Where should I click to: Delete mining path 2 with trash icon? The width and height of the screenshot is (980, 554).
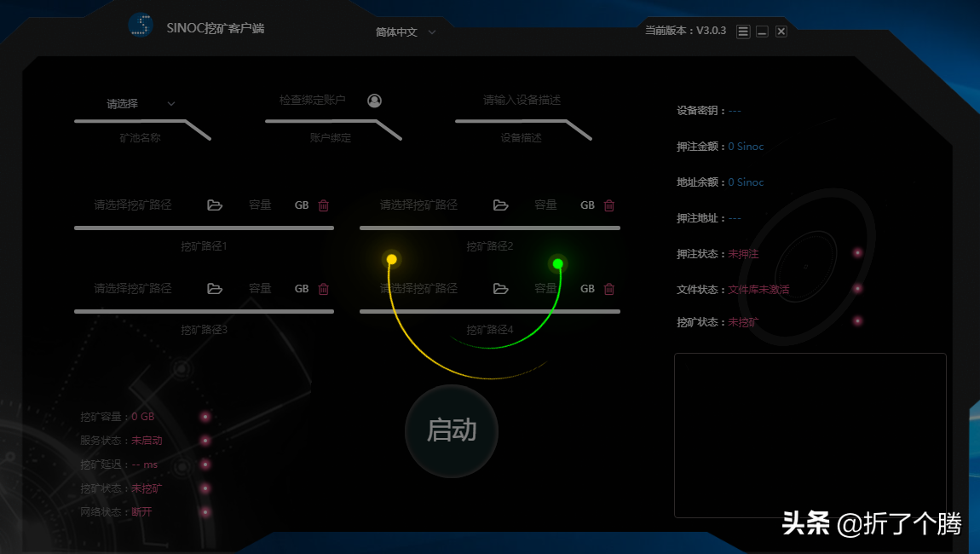609,205
